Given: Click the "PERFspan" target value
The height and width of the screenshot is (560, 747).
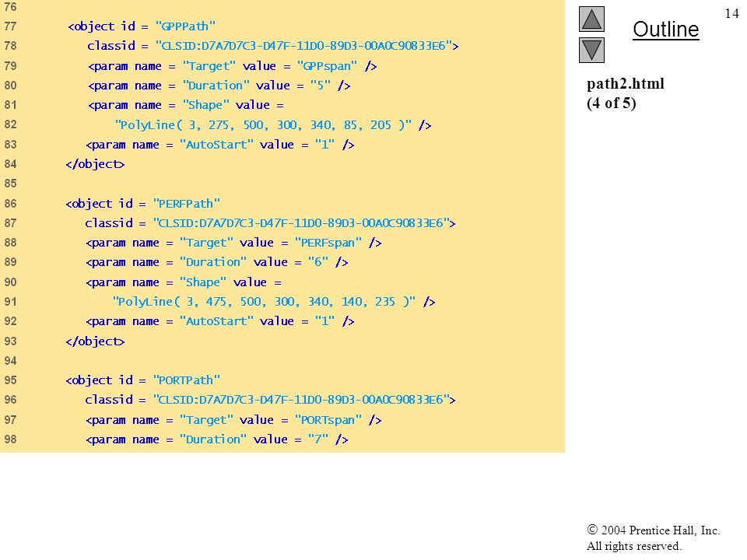Looking at the screenshot, I should [328, 243].
